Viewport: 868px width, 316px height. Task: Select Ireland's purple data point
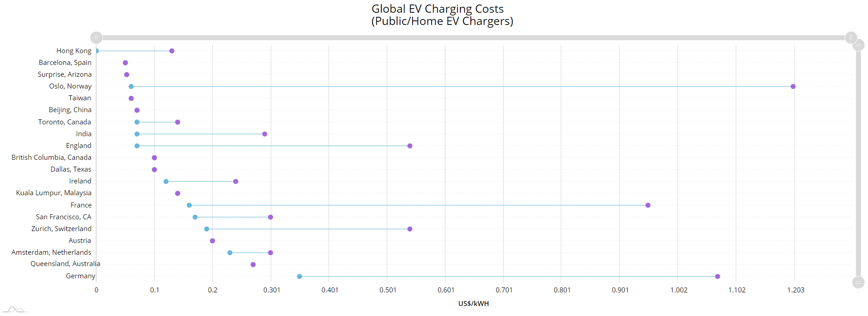click(x=236, y=182)
